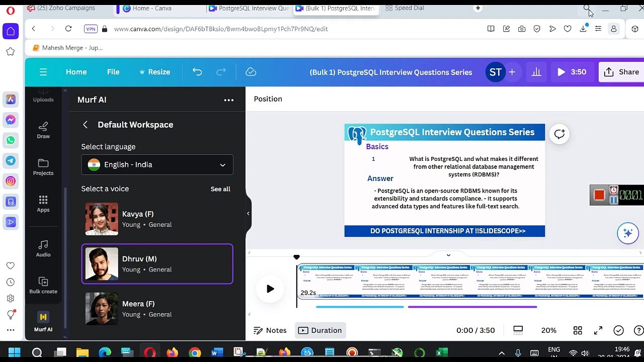Click the address bar URL
644x362 pixels.
click(x=221, y=29)
